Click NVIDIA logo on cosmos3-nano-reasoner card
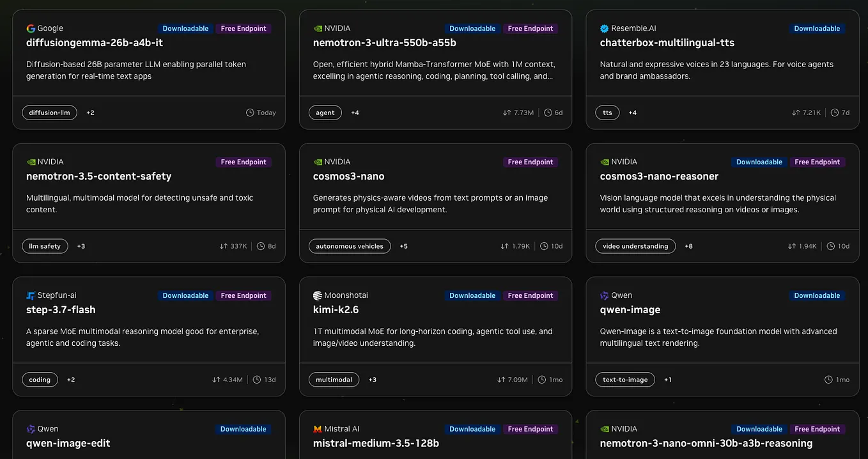This screenshot has height=459, width=868. click(x=605, y=162)
